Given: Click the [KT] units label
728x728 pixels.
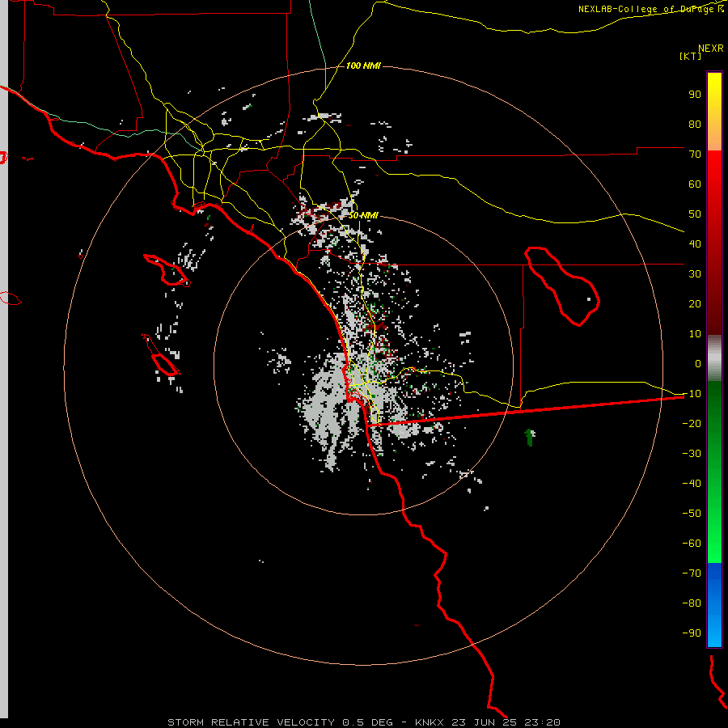Looking at the screenshot, I should [x=690, y=56].
